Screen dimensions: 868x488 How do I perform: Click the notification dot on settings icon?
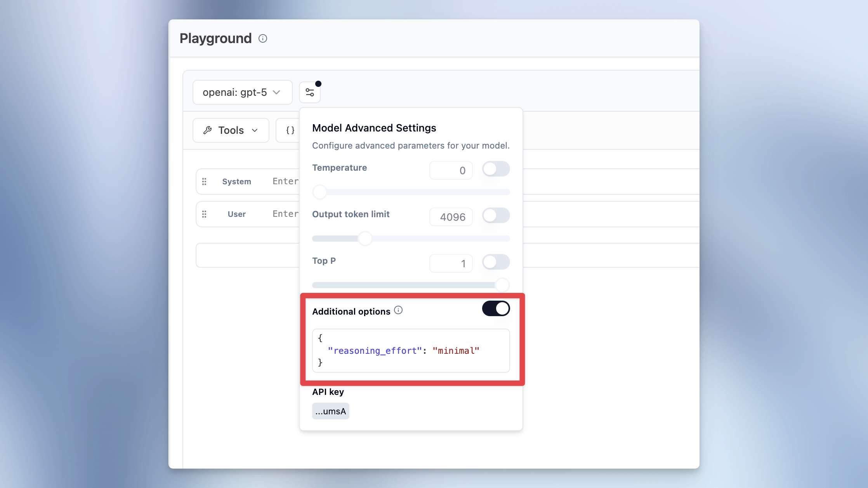click(x=318, y=83)
